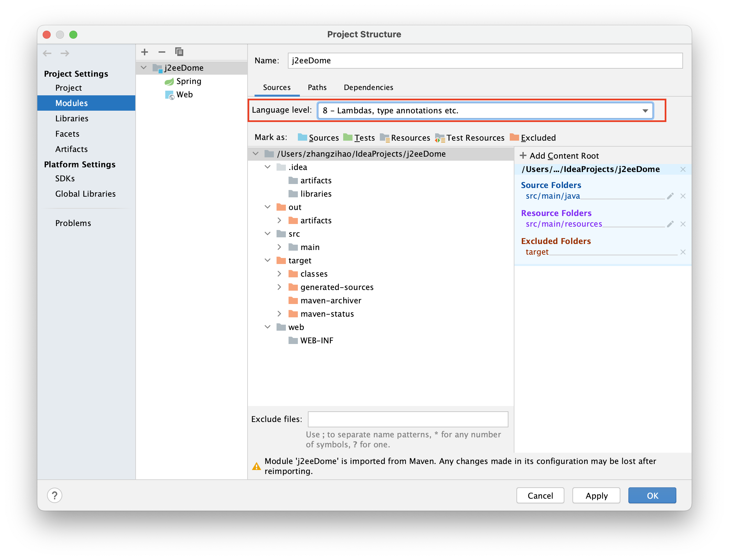Collapse the target folder
This screenshot has height=560, width=729.
coord(268,260)
